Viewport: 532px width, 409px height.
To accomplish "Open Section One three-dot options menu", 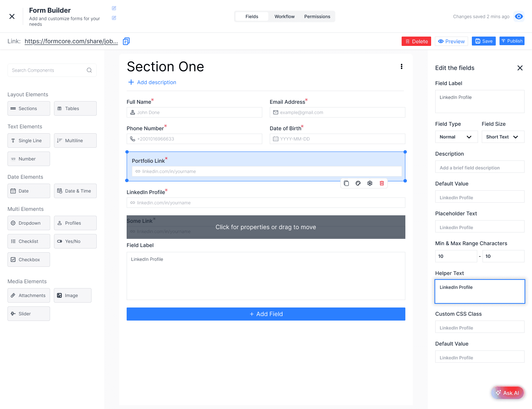I will 402,66.
